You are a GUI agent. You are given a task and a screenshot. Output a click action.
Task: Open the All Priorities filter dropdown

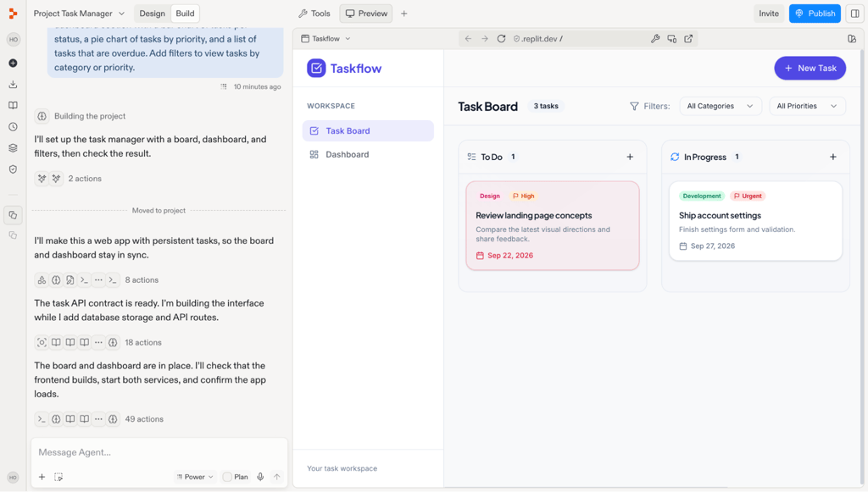[807, 106]
